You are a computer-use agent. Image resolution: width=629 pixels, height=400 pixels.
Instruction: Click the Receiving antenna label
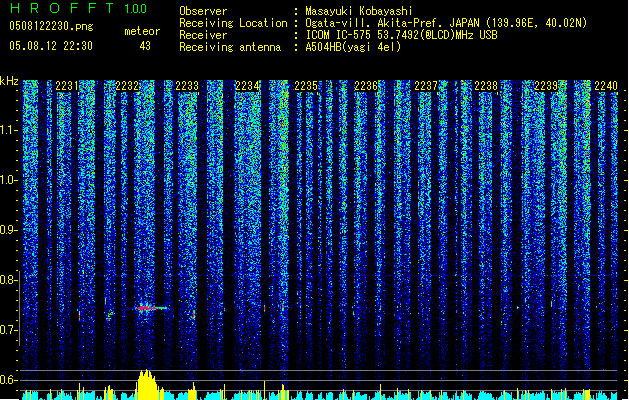pyautogui.click(x=230, y=47)
